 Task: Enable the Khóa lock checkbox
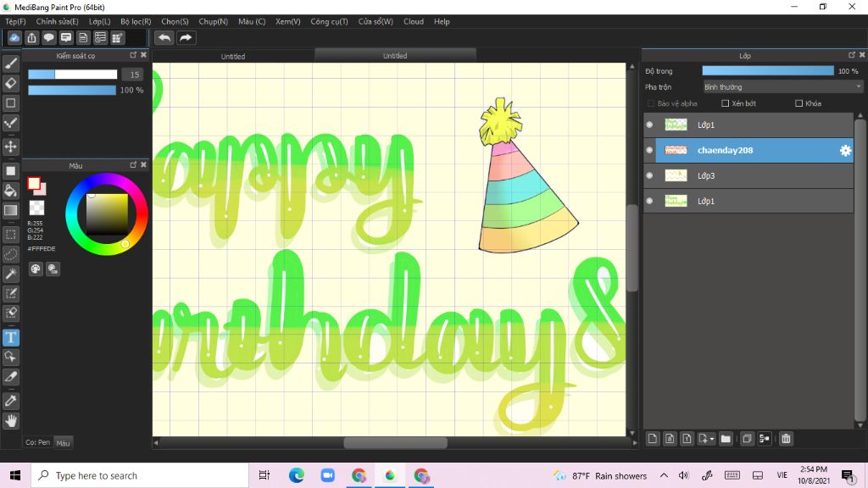point(798,103)
